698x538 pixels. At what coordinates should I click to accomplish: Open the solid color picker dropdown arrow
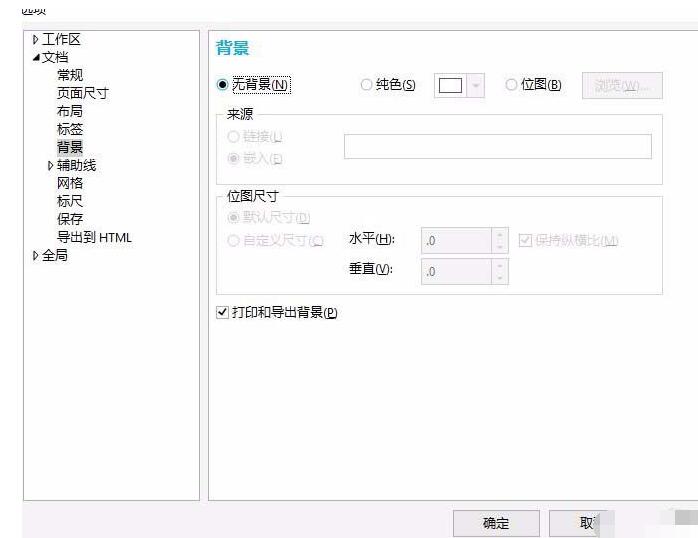[475, 85]
